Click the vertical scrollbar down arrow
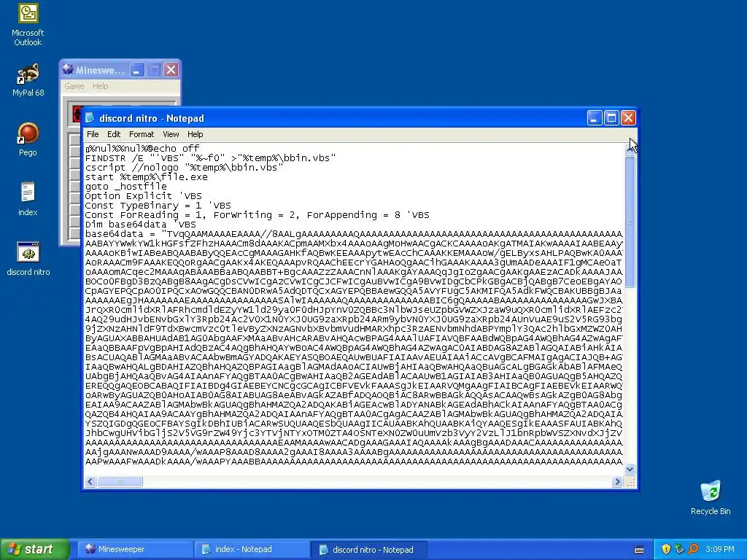Screen dimensions: 747x560 (630, 470)
